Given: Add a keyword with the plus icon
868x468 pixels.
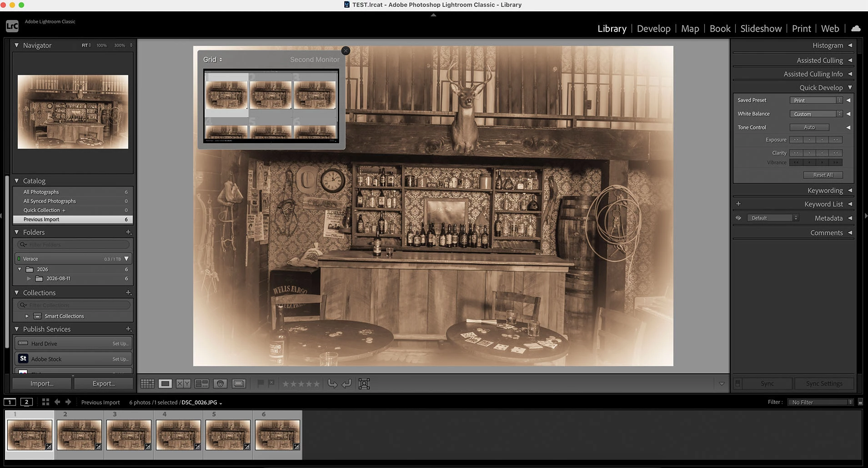Looking at the screenshot, I should (x=738, y=204).
